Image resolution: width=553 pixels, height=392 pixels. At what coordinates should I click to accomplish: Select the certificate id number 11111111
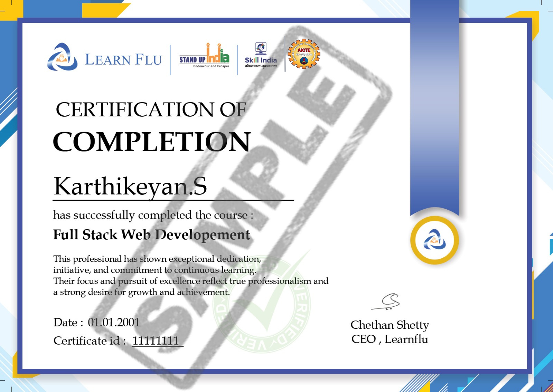click(x=156, y=341)
